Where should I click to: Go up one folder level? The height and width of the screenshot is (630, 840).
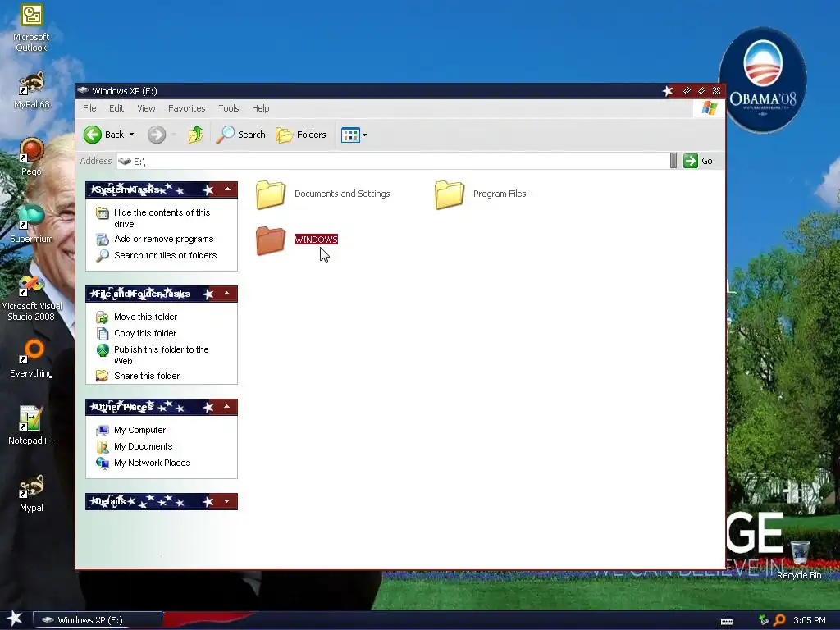pos(195,135)
